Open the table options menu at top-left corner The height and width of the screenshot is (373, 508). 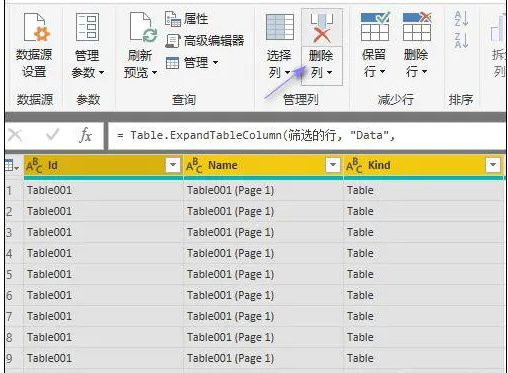pyautogui.click(x=12, y=165)
